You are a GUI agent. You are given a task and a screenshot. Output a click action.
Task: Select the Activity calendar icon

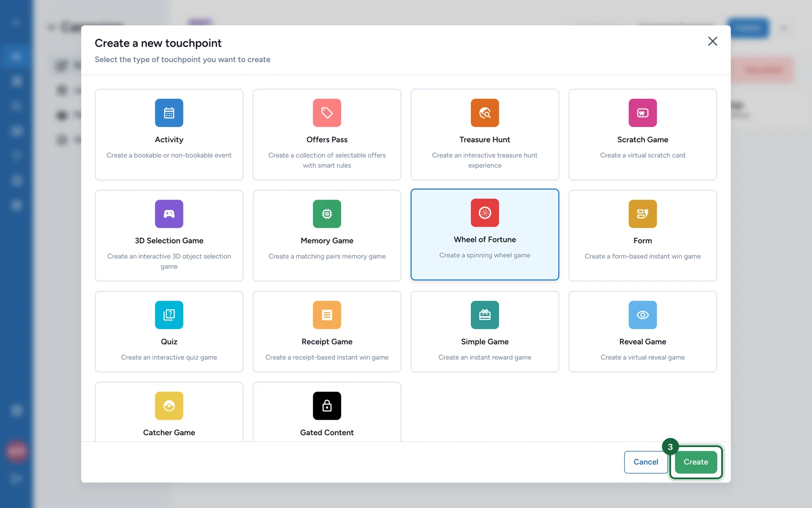[169, 113]
